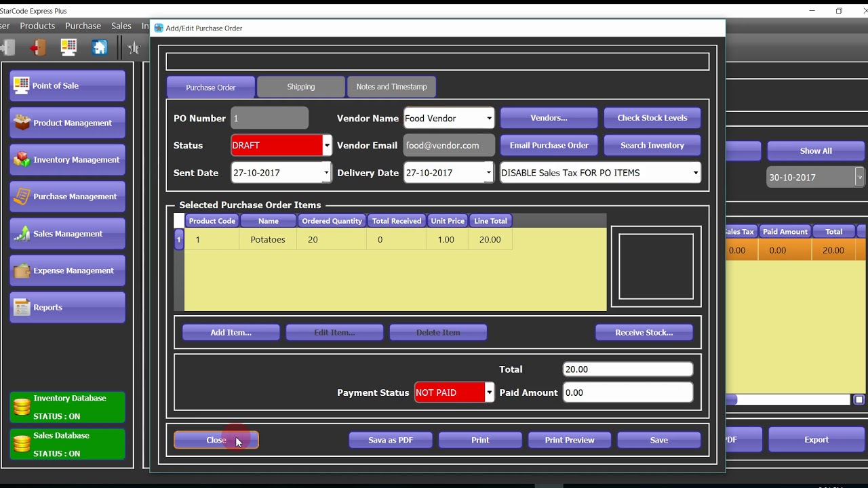This screenshot has width=868, height=488.
Task: Click the background window horizontal scrollbar
Action: (788, 400)
